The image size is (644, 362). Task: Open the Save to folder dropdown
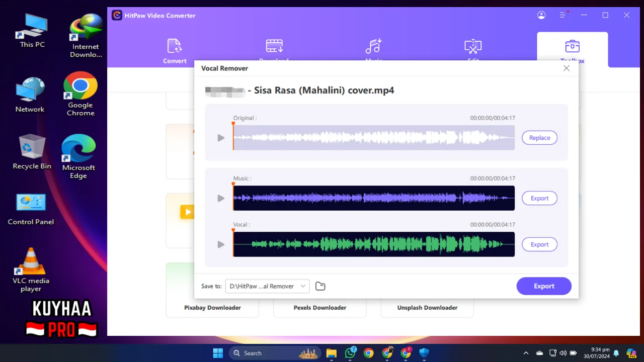click(x=267, y=286)
